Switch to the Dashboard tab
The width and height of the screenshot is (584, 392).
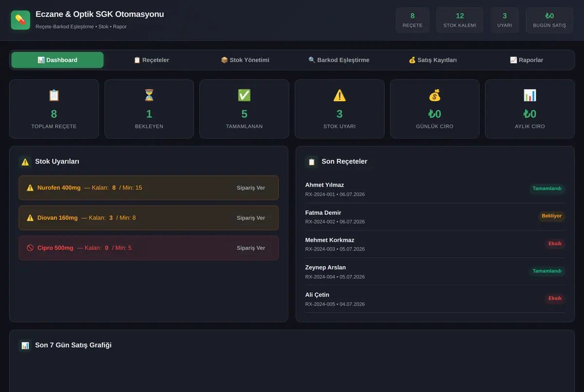pyautogui.click(x=57, y=60)
